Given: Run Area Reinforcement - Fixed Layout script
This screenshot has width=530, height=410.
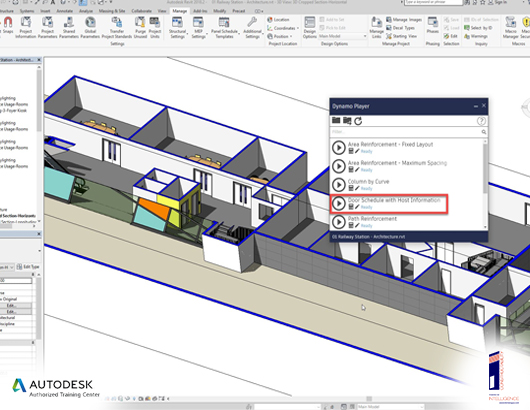Looking at the screenshot, I should tap(339, 148).
